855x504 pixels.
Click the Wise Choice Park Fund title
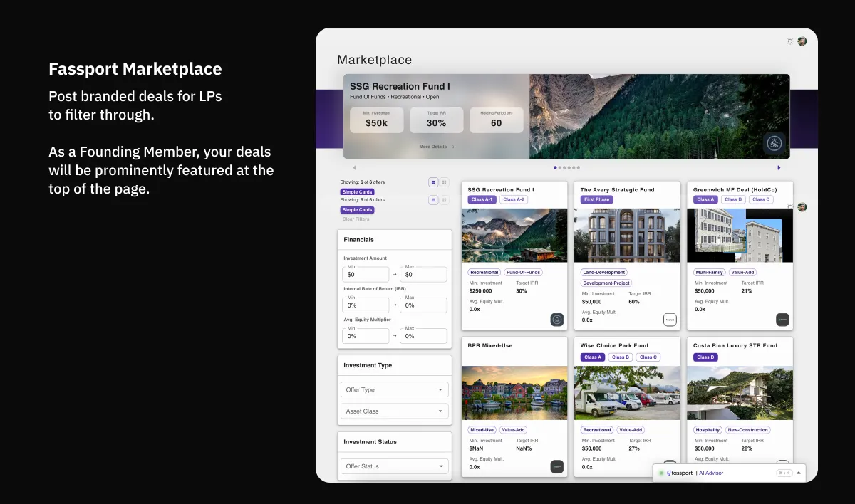[x=614, y=345]
